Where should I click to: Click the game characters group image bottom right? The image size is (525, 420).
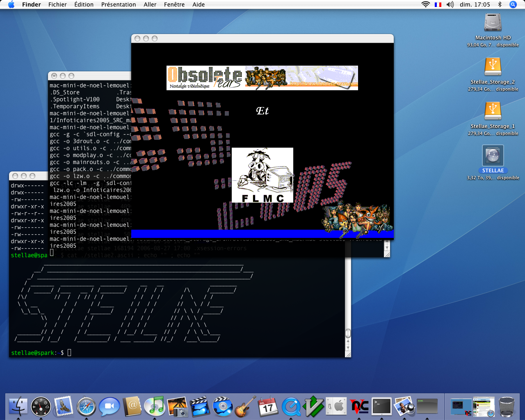tap(357, 219)
